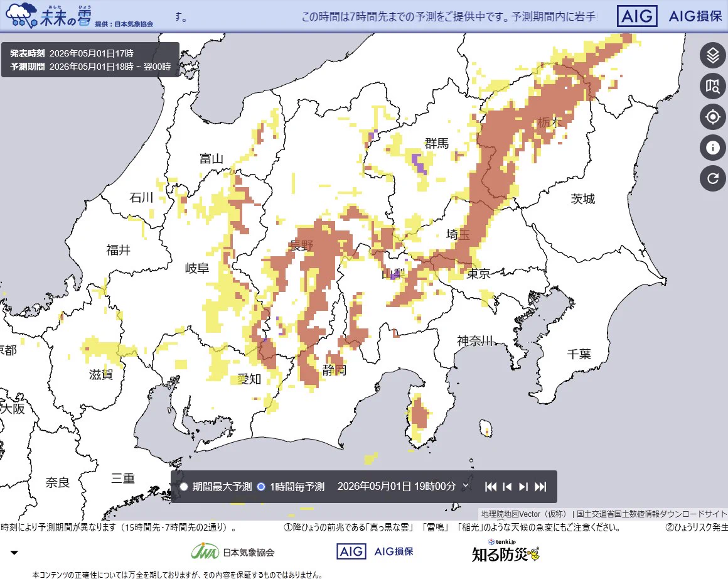Expand the black triangle arrow at footer

click(14, 553)
